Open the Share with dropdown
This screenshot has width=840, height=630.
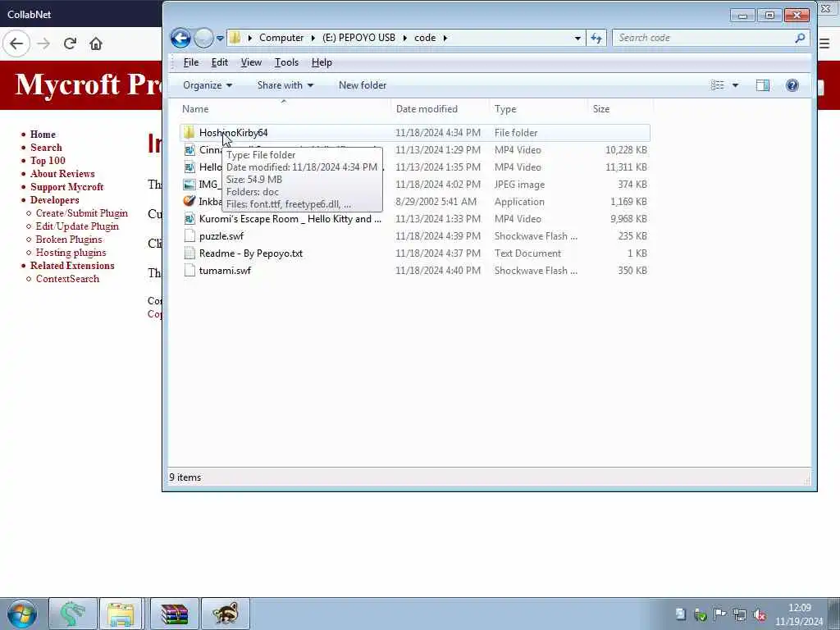point(285,85)
